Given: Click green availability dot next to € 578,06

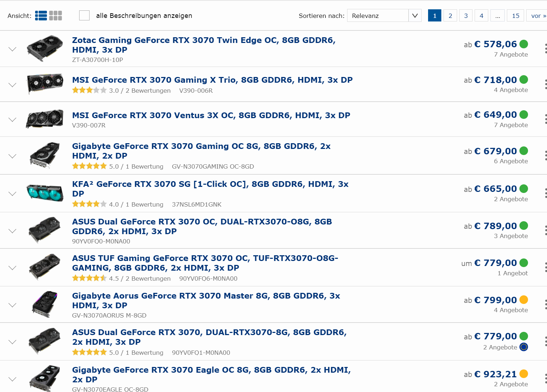Looking at the screenshot, I should [524, 44].
